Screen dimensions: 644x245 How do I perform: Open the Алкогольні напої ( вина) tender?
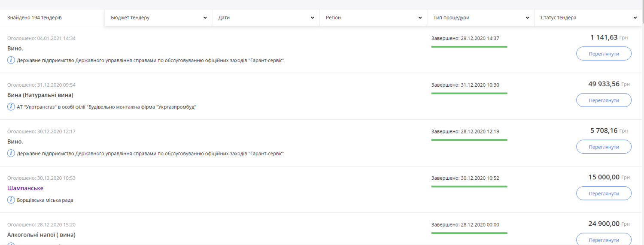coord(41,235)
